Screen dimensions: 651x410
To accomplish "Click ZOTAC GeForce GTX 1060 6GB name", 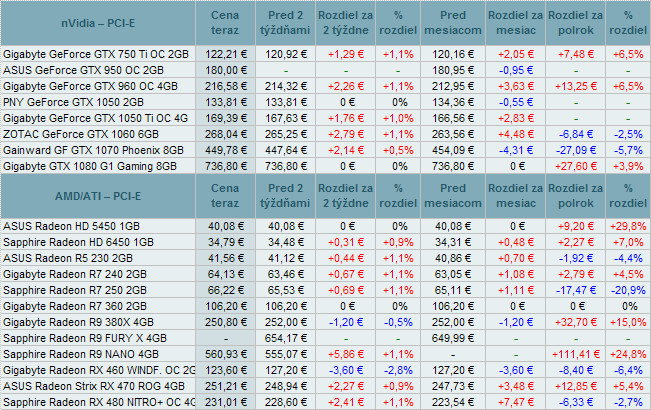I will click(81, 134).
